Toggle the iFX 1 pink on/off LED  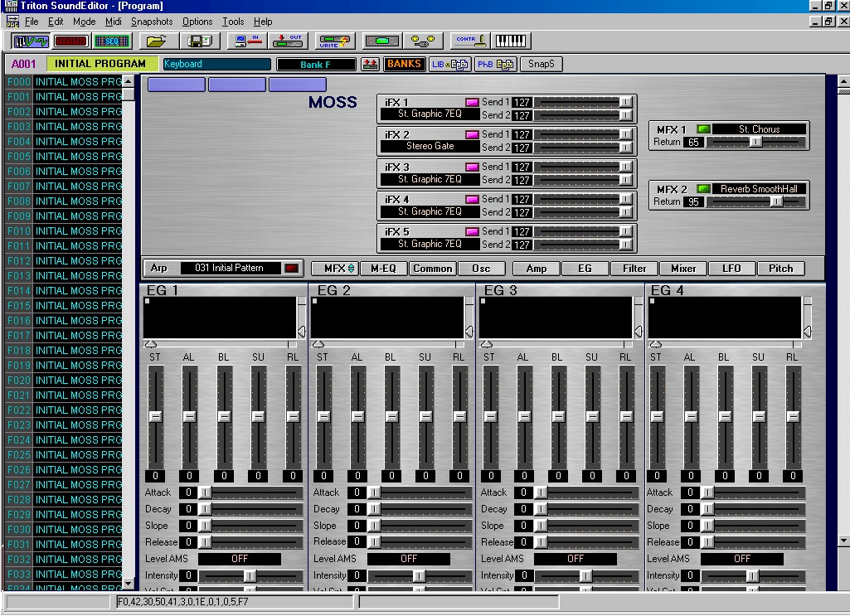point(472,102)
